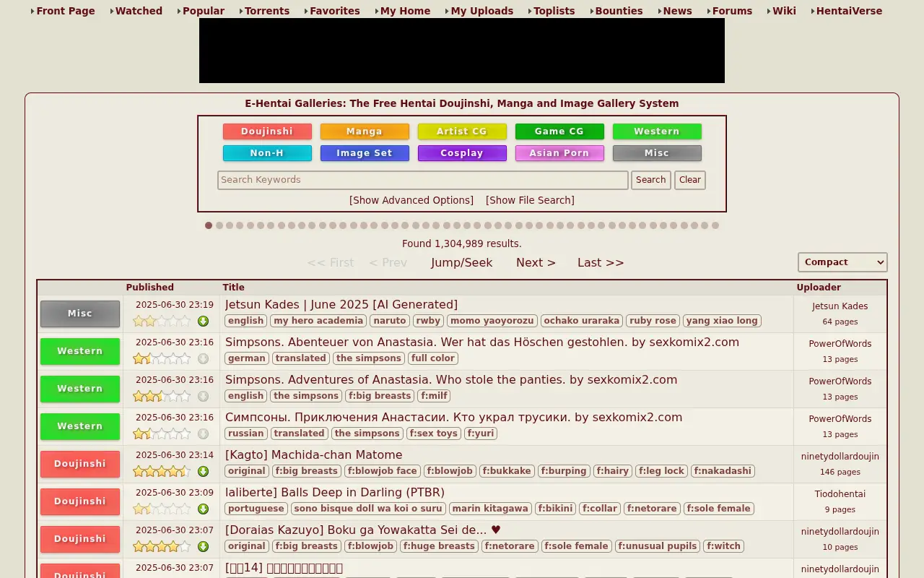Click Doujinshi badge on Machida-chan Matome row
The width and height of the screenshot is (924, 578).
click(x=80, y=464)
